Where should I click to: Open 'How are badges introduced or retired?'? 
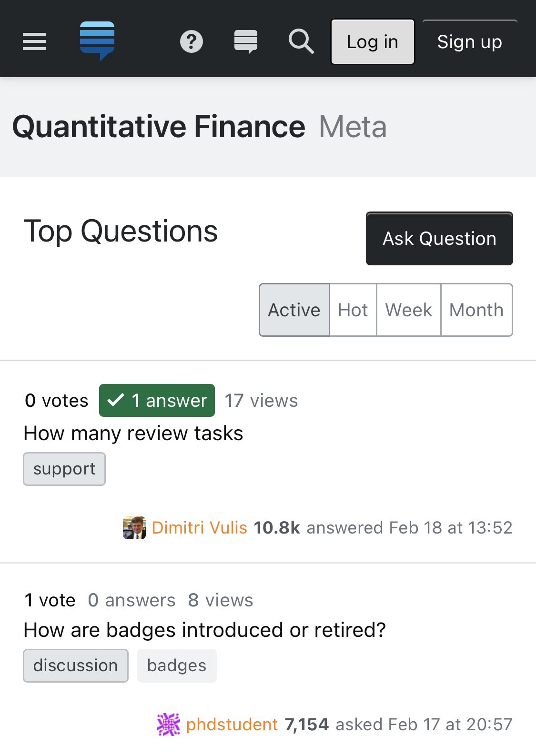(205, 630)
